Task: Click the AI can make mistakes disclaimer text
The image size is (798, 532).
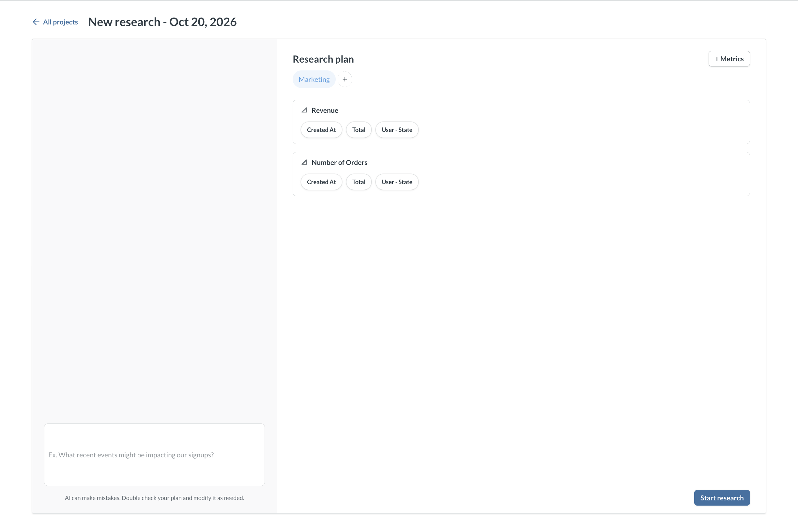Action: [155, 498]
